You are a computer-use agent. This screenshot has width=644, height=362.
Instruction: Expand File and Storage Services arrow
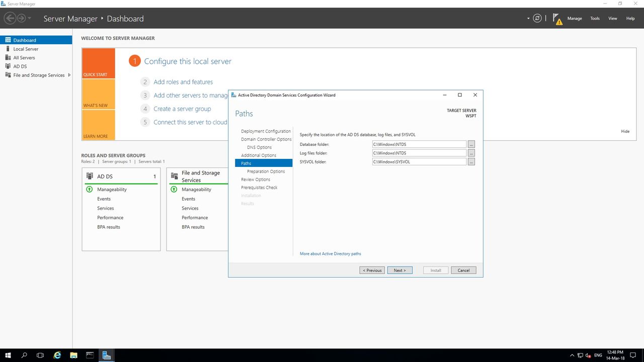(x=69, y=75)
